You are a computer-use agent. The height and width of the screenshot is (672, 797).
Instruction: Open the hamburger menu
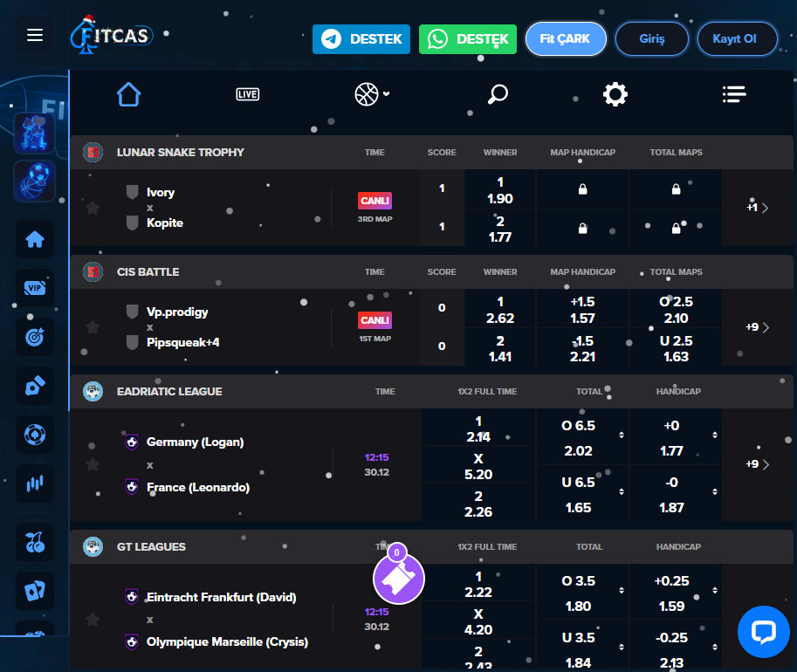coord(35,35)
